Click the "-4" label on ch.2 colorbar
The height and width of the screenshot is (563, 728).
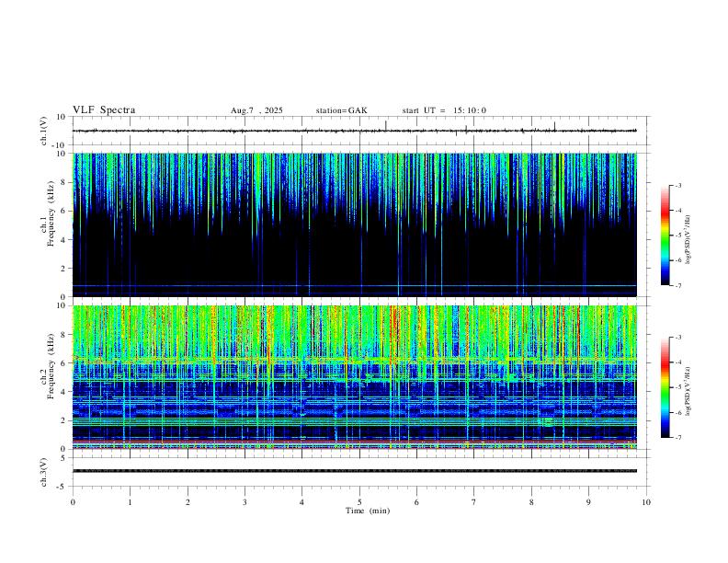point(677,362)
